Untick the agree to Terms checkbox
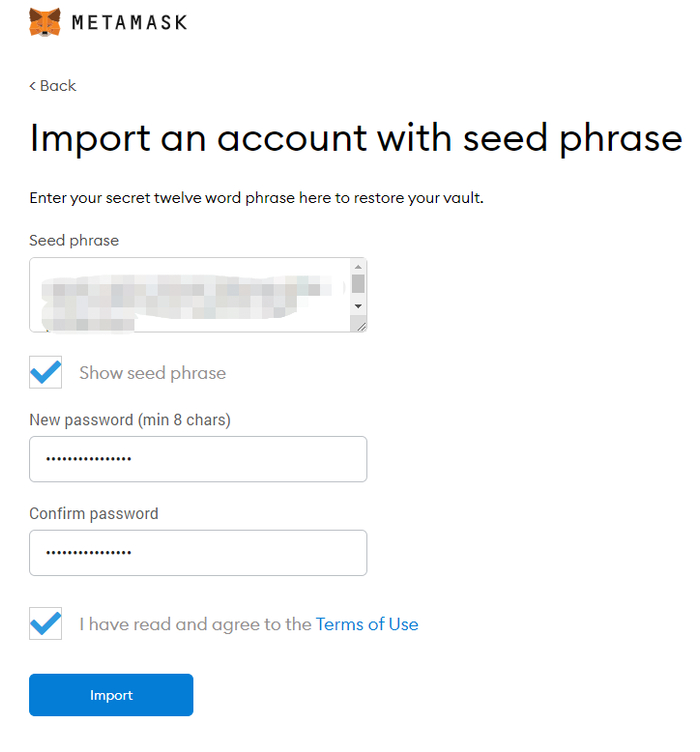The width and height of the screenshot is (700, 752). pyautogui.click(x=46, y=624)
